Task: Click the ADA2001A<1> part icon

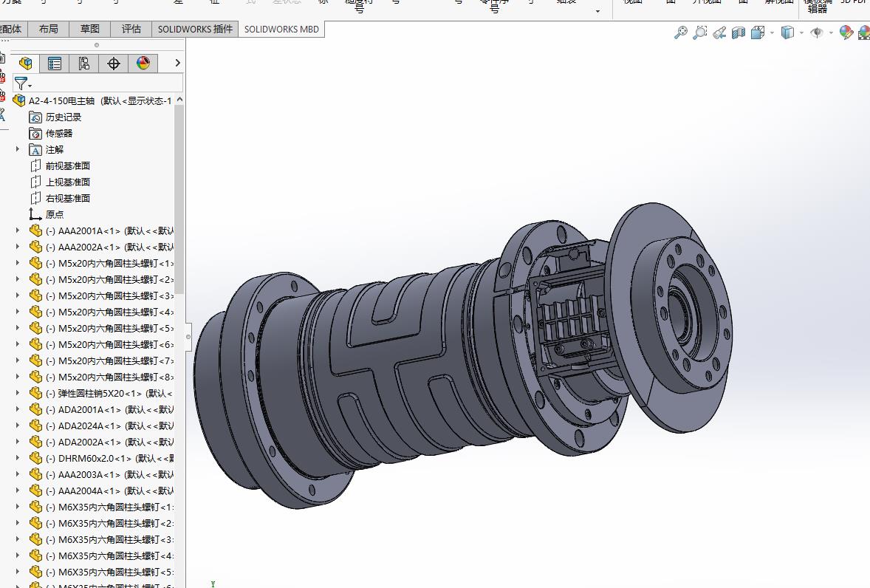Action: click(35, 409)
